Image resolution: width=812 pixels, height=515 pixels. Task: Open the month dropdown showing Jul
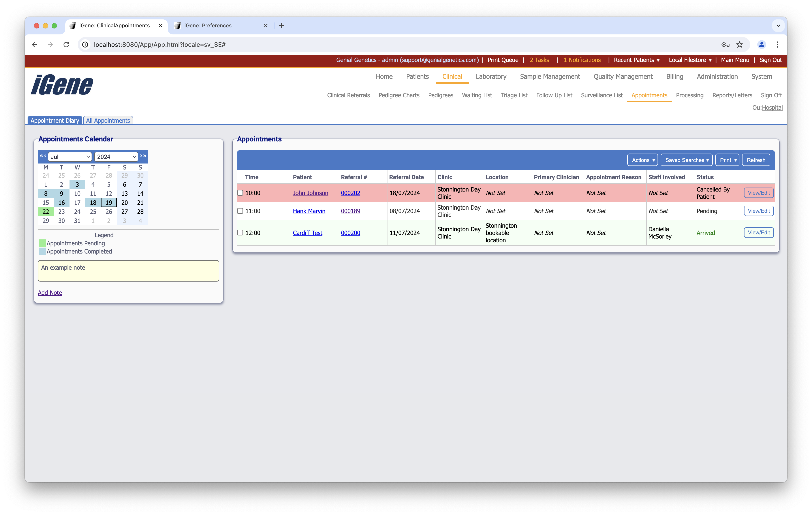[70, 157]
